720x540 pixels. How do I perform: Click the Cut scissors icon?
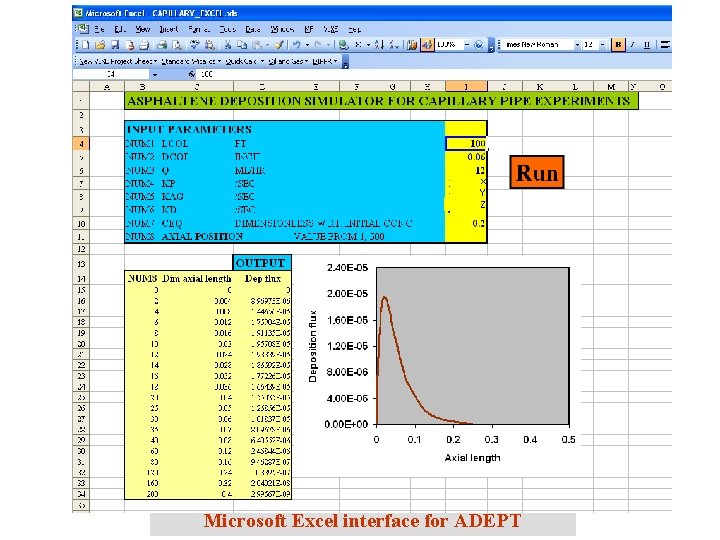227,45
